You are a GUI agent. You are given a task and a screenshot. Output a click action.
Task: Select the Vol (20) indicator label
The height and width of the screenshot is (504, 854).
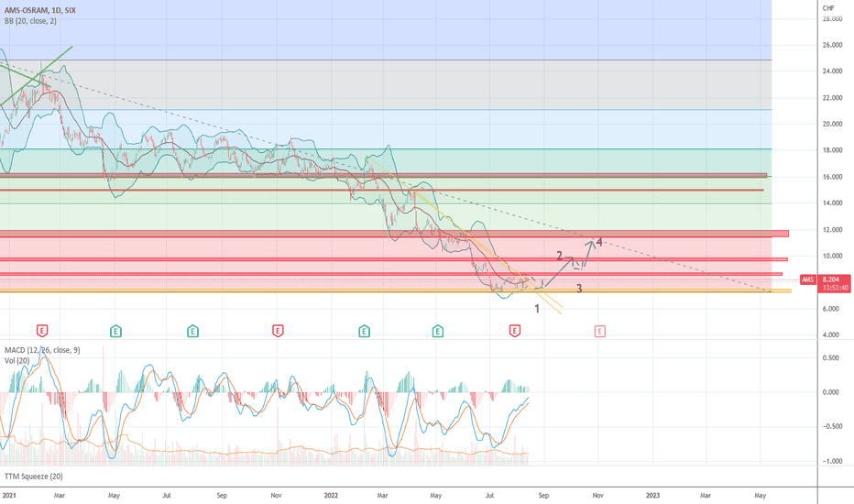(x=16, y=360)
